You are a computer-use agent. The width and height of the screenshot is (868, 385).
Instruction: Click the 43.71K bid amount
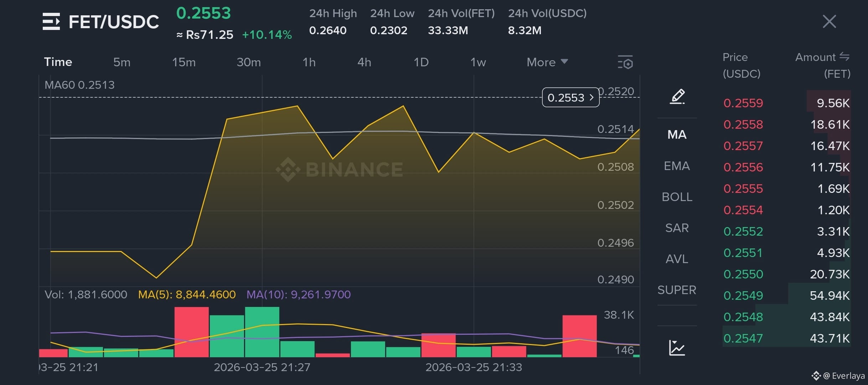[830, 338]
